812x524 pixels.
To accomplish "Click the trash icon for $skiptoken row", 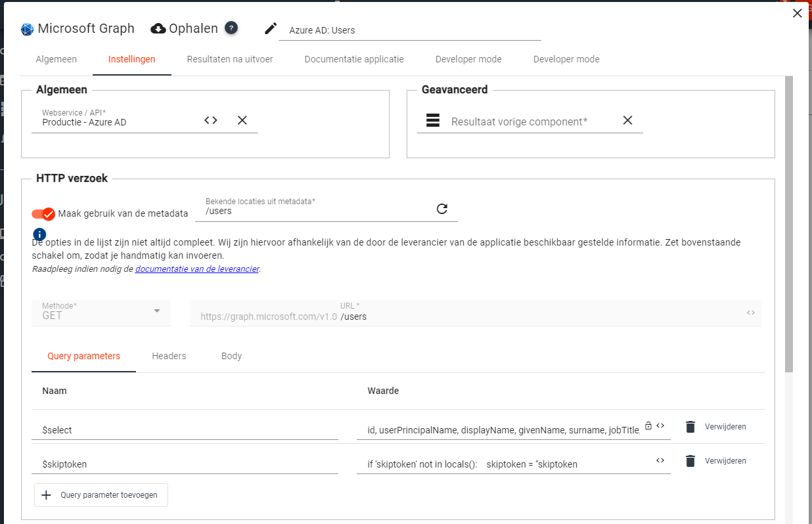I will [690, 461].
